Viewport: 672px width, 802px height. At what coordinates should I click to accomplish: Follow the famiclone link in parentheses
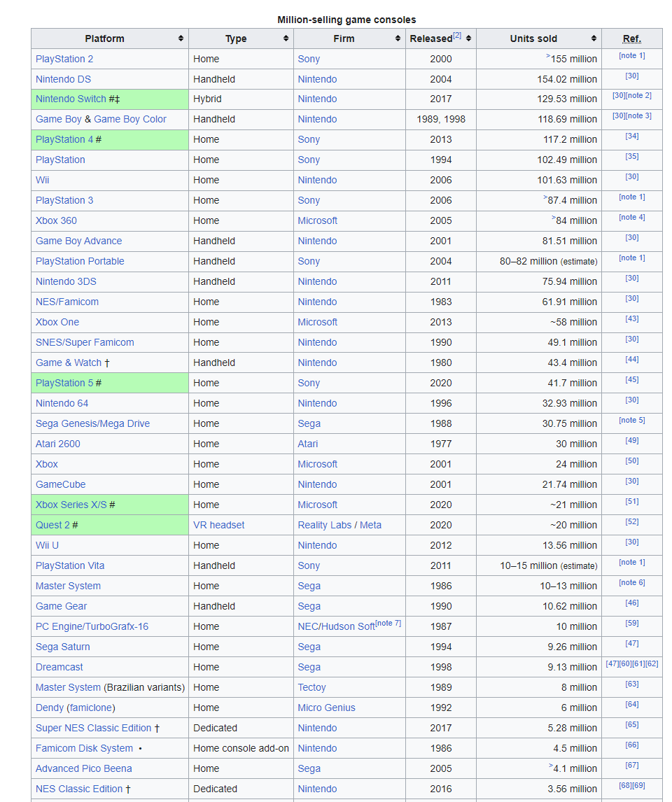[91, 708]
